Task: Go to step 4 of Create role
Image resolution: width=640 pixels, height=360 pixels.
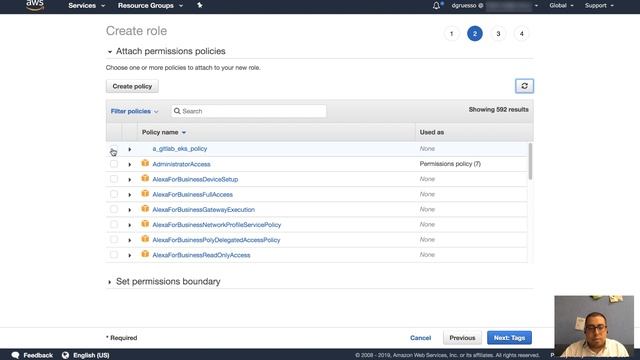Action: (x=521, y=34)
